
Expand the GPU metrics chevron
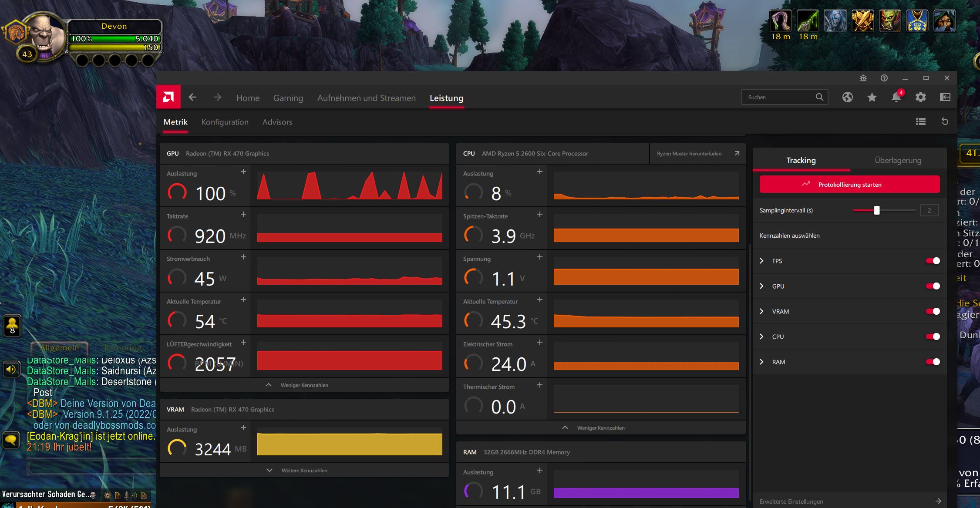[x=761, y=286]
